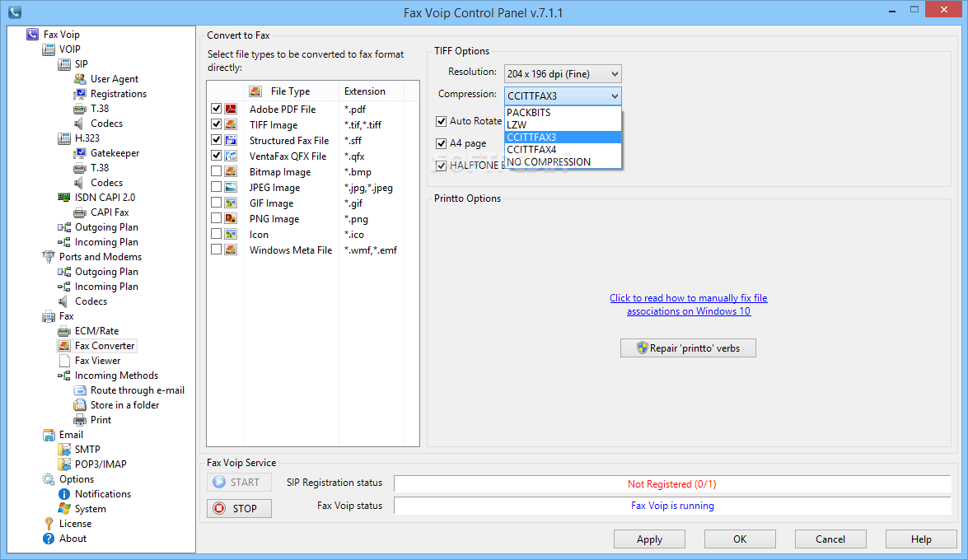This screenshot has width=968, height=560.
Task: Uncheck the Structured Fax File checkbox
Action: [216, 139]
